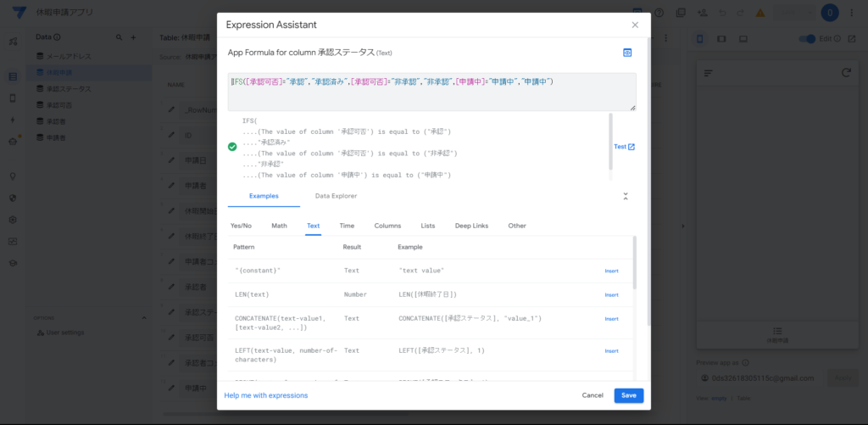Open Help me with expressions link
Viewport: 868px width, 425px height.
(x=265, y=395)
